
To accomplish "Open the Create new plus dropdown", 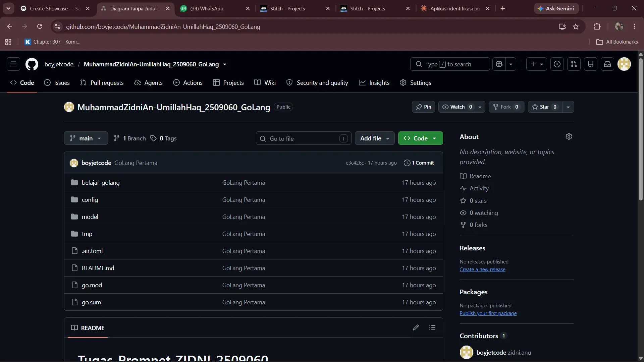I will click(537, 64).
